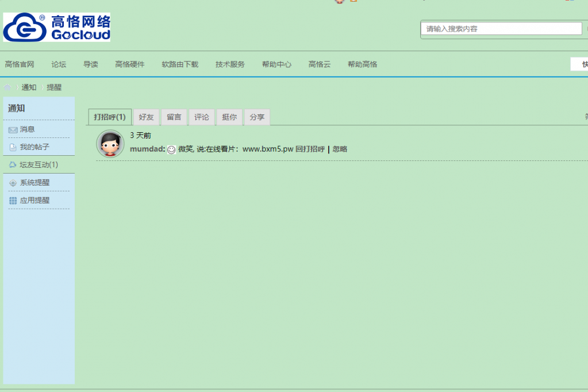Click the grid icon beside 应用提醒
Screen dimensions: 588x392
pyautogui.click(x=13, y=201)
